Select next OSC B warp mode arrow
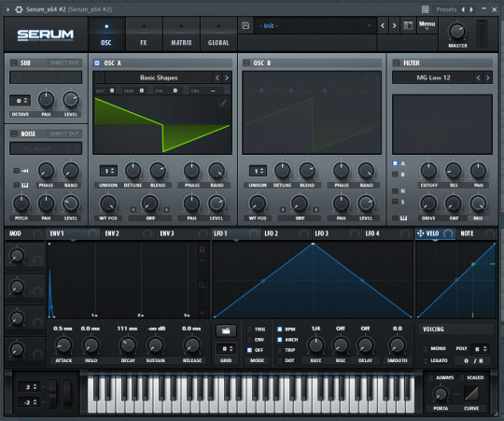This screenshot has height=421, width=504. point(316,209)
